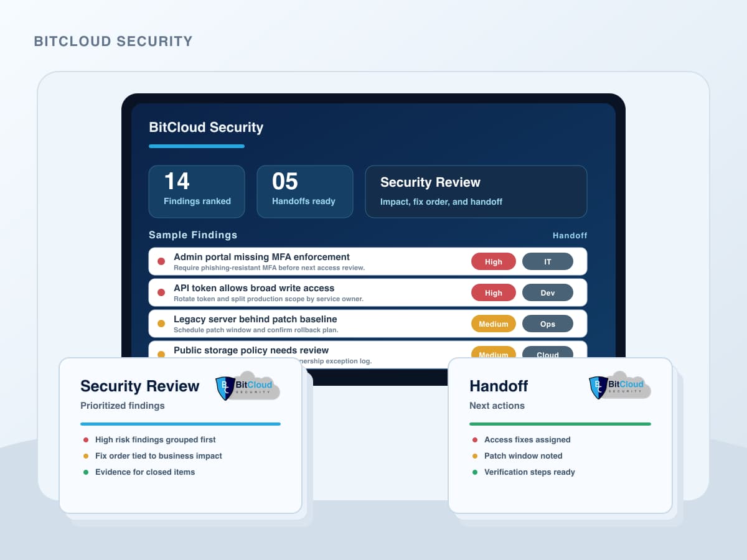This screenshot has width=747, height=560.
Task: Open the Findings ranked stat card
Action: [x=197, y=191]
